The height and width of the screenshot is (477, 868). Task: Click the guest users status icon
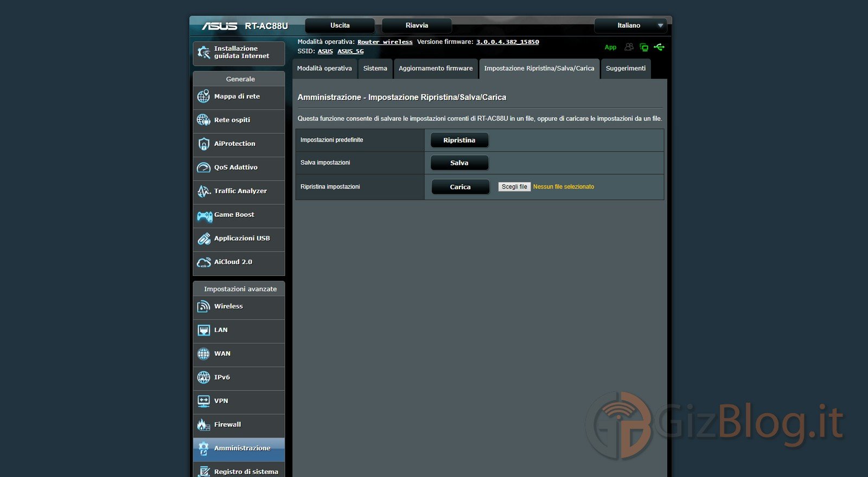[x=629, y=47]
